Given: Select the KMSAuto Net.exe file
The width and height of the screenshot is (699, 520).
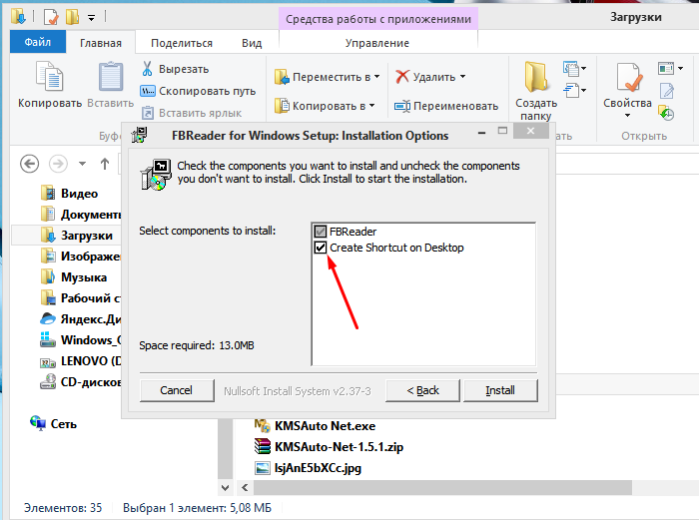Looking at the screenshot, I should pyautogui.click(x=316, y=426).
